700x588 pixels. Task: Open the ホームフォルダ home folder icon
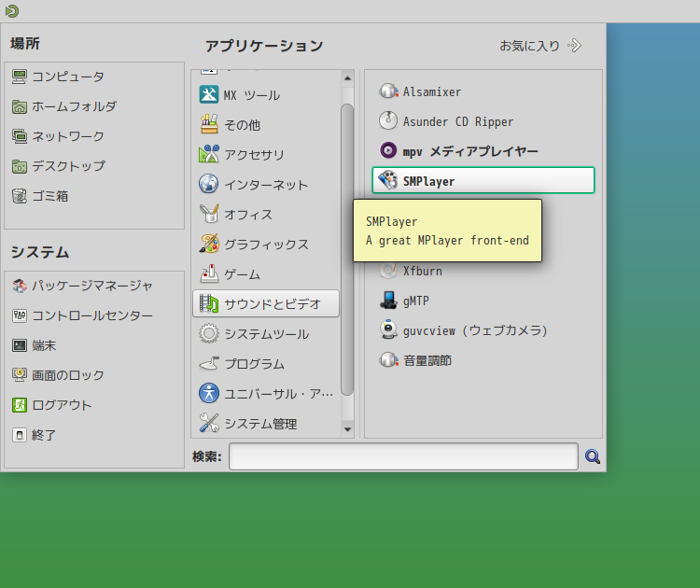[20, 106]
